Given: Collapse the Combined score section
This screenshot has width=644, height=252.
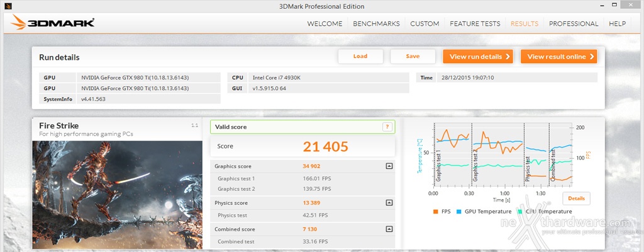Looking at the screenshot, I should coord(389,229).
